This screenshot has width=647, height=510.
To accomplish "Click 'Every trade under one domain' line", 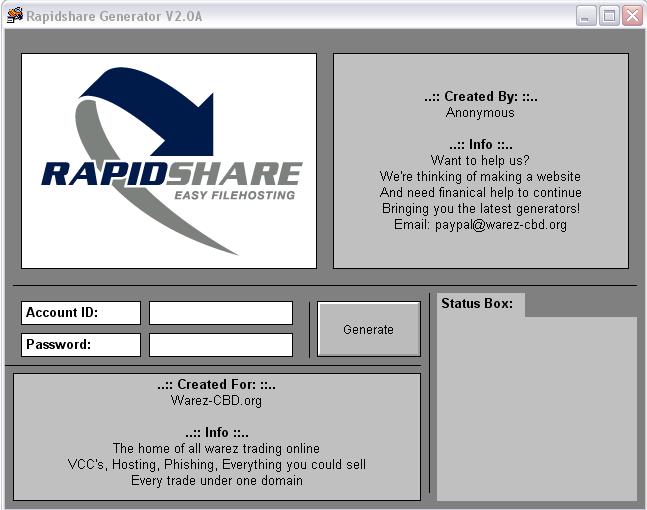I will point(217,480).
